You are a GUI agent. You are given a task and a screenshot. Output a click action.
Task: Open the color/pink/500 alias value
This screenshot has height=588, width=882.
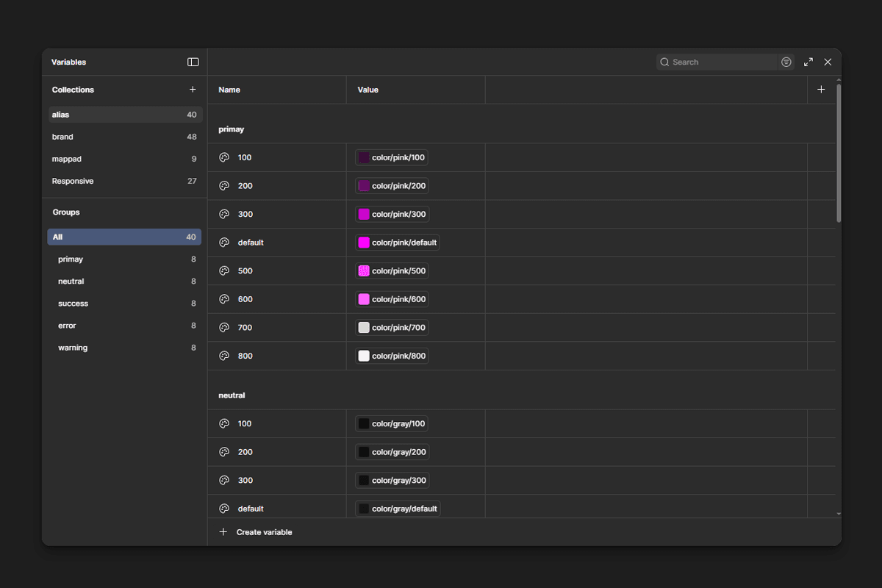click(x=398, y=271)
